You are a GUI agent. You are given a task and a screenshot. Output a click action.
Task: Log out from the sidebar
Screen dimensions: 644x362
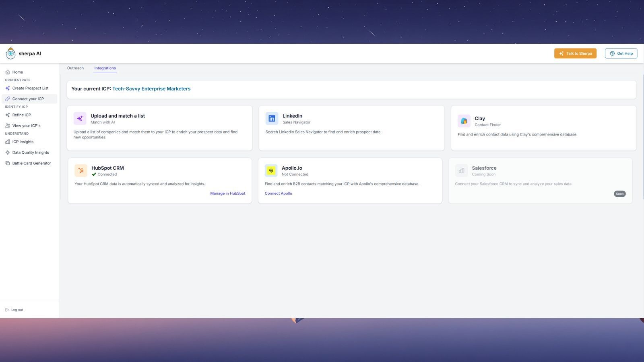(x=17, y=310)
